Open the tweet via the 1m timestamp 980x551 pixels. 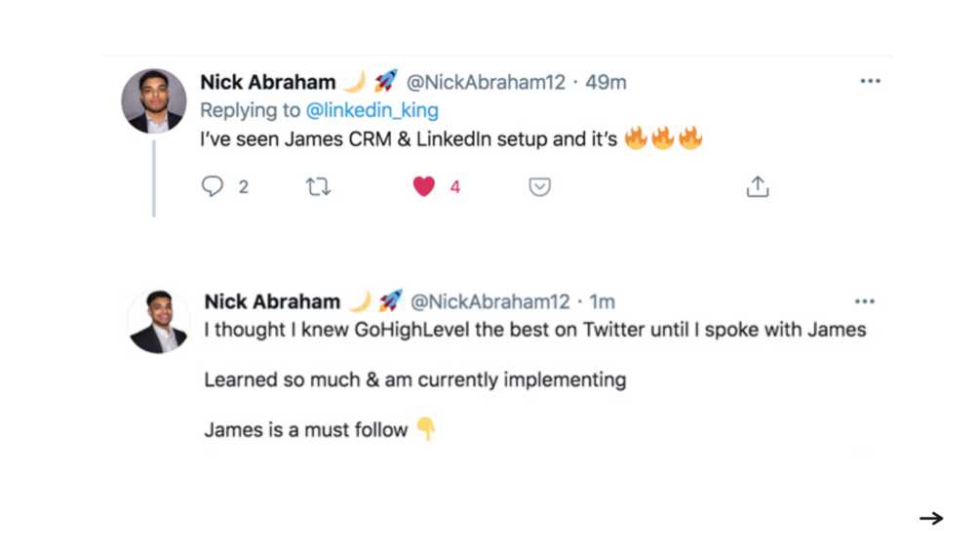pos(603,301)
